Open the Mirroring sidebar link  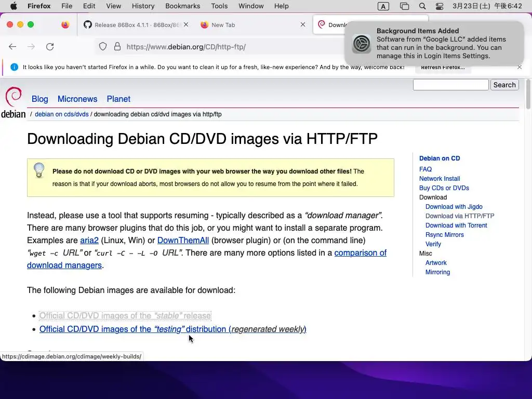click(x=437, y=272)
